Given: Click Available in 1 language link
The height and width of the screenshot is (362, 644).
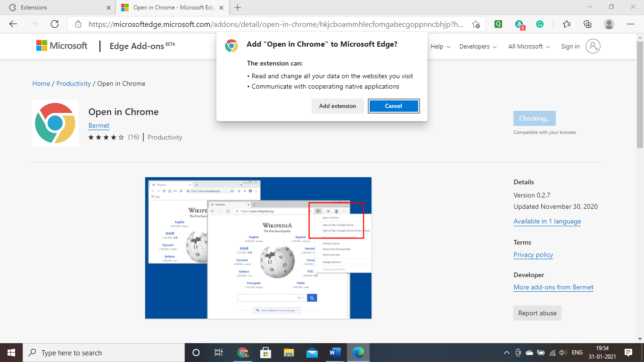Looking at the screenshot, I should tap(547, 221).
